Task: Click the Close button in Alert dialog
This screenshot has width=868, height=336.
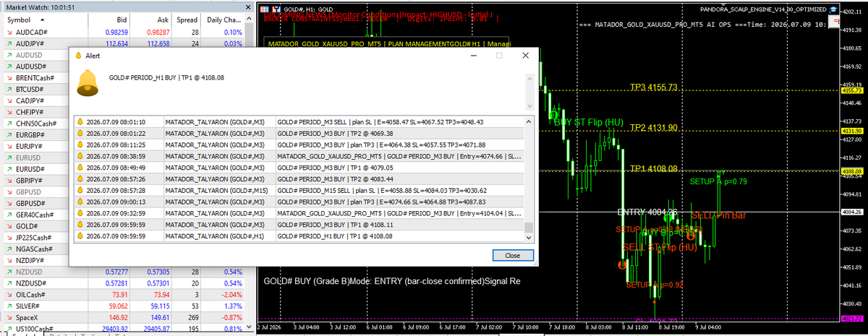Action: 512,255
